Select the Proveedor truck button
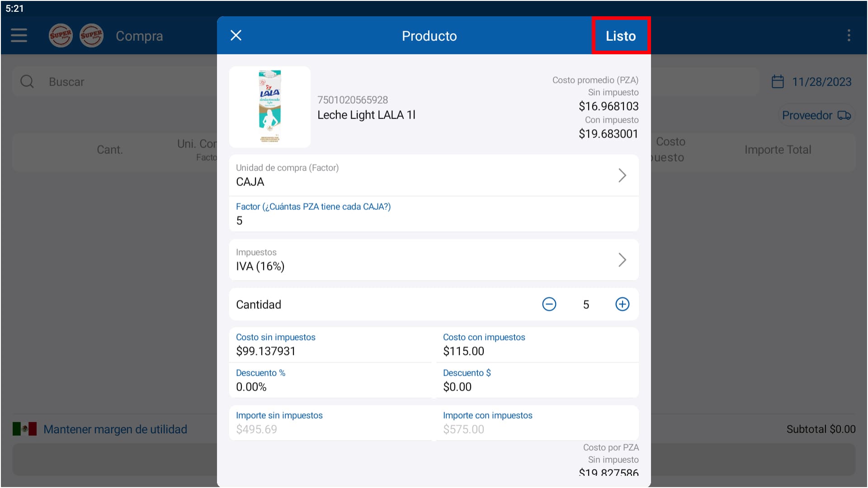The image size is (868, 488). click(x=816, y=115)
